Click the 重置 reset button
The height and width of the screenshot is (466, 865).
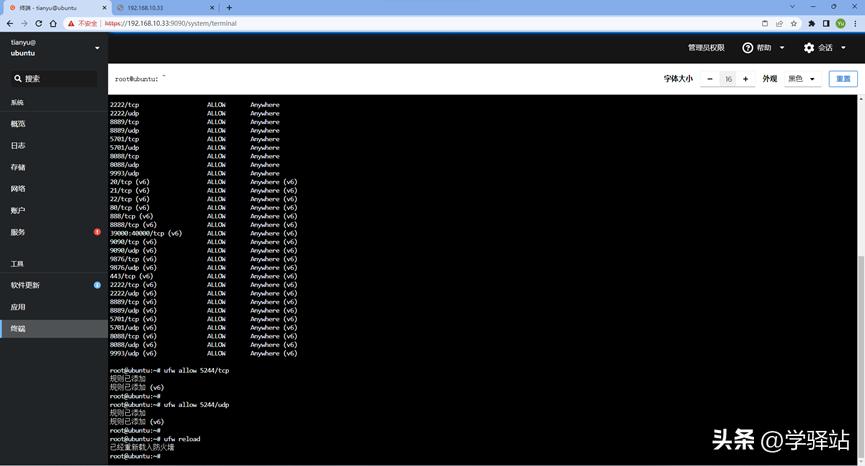click(x=843, y=79)
